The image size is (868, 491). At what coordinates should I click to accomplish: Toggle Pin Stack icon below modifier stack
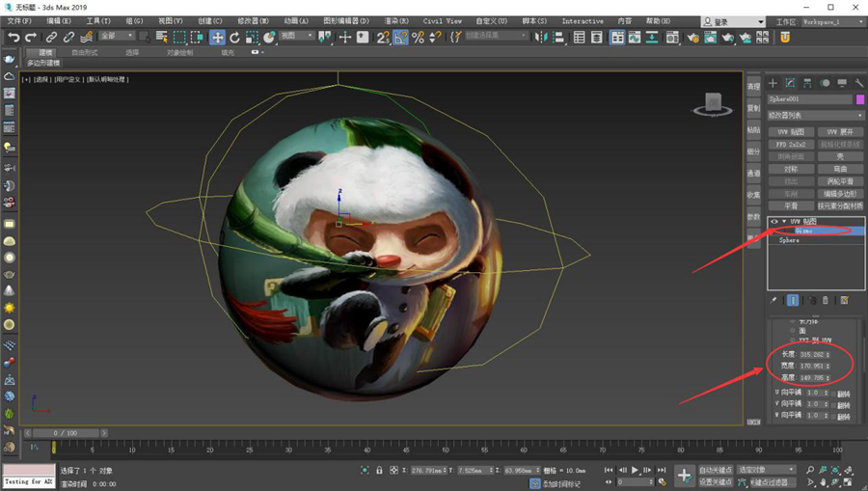pyautogui.click(x=773, y=300)
